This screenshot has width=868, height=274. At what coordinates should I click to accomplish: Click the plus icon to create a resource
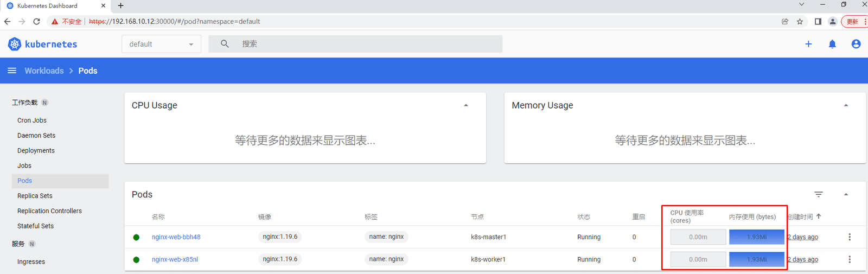point(808,44)
